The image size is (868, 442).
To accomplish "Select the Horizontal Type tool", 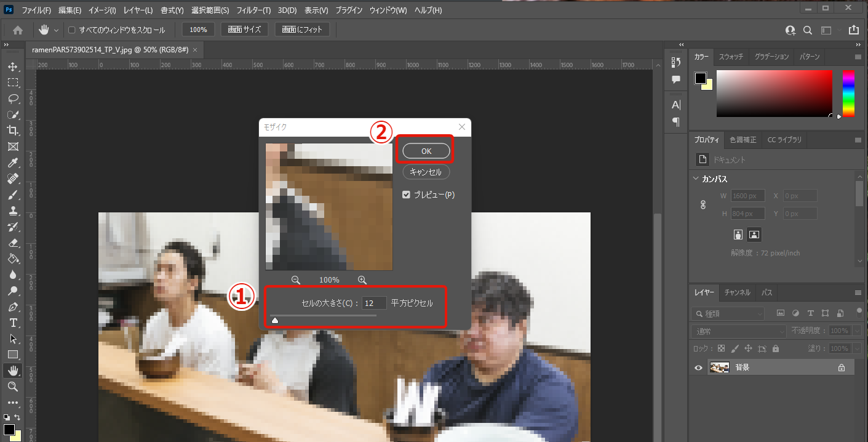I will tap(13, 323).
